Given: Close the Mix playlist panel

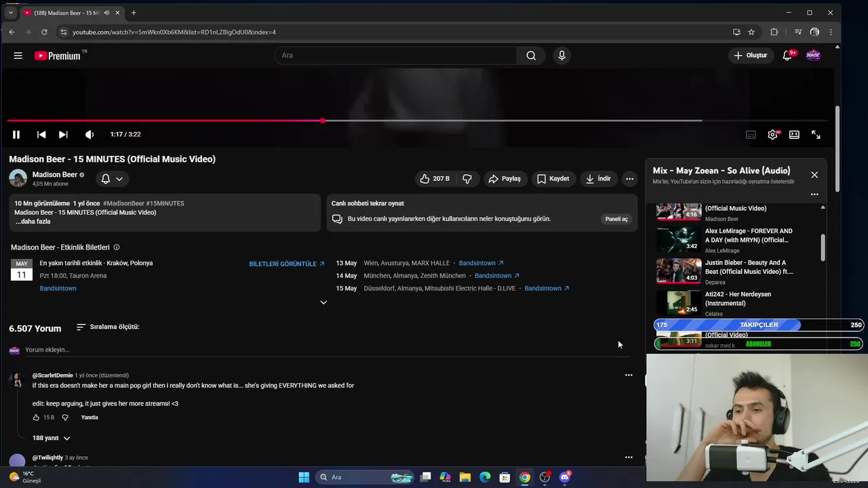Looking at the screenshot, I should [x=814, y=175].
